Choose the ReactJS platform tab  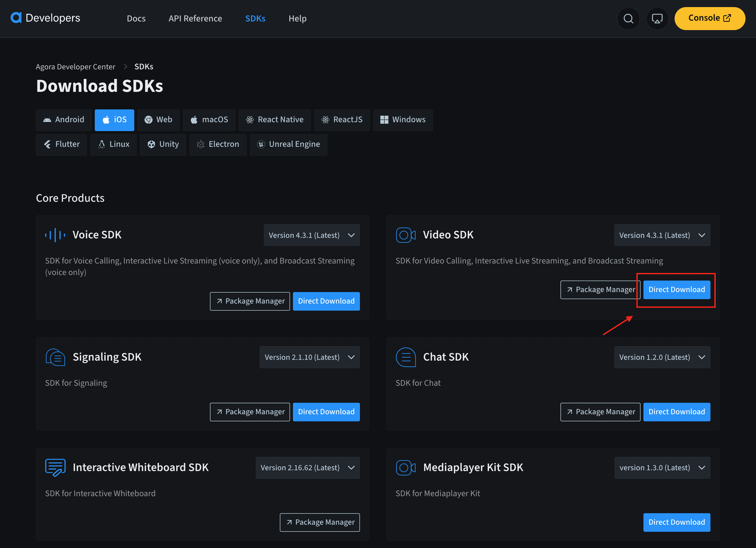(x=342, y=120)
